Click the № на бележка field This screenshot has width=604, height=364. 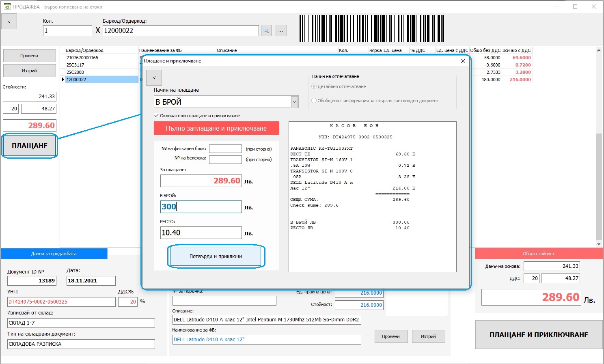(225, 159)
